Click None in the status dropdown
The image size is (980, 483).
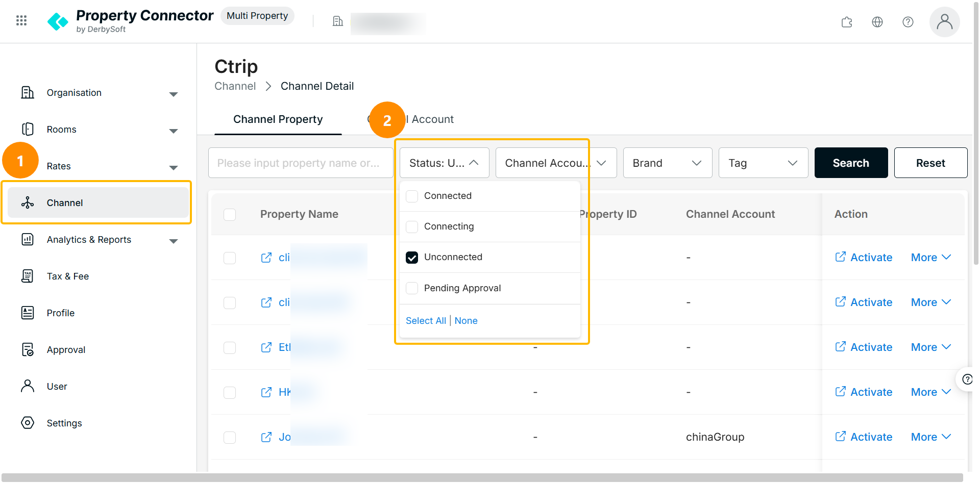coord(466,321)
